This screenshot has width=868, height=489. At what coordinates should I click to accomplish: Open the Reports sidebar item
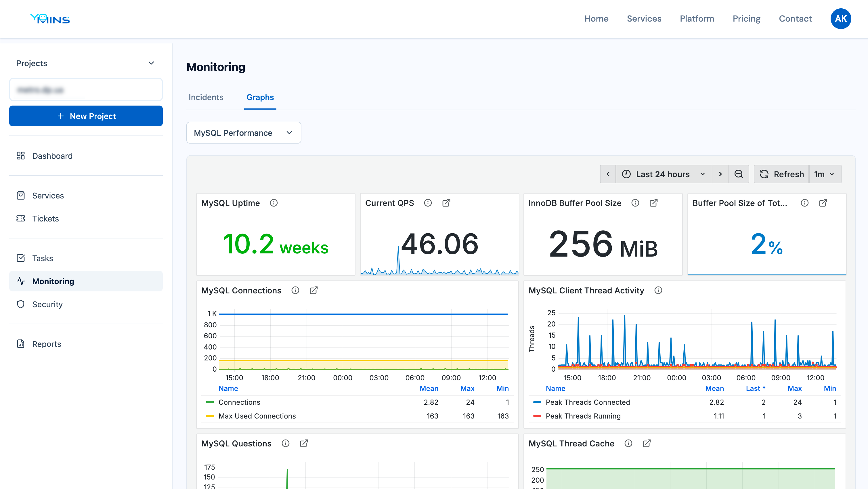click(47, 344)
